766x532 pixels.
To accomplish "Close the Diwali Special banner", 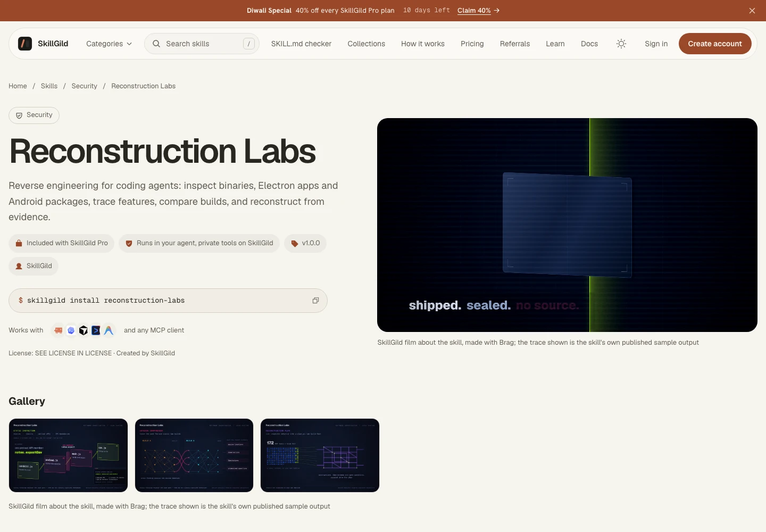I will (752, 11).
